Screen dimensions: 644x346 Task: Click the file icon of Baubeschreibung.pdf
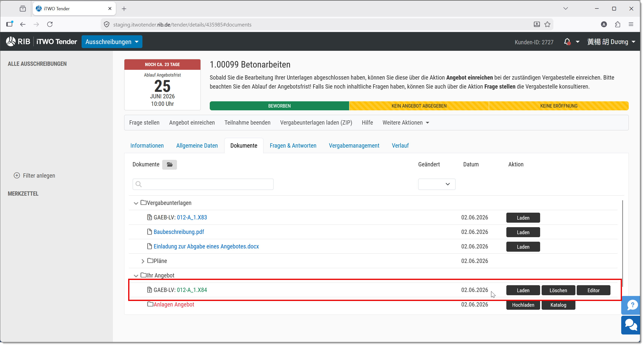coord(149,232)
